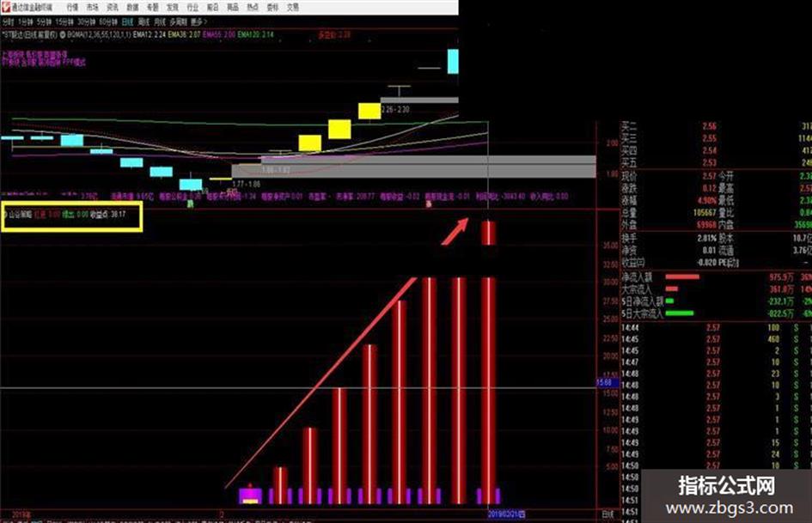The width and height of the screenshot is (812, 523).
Task: Click the 买三 2.55 order book row
Action: click(x=717, y=138)
